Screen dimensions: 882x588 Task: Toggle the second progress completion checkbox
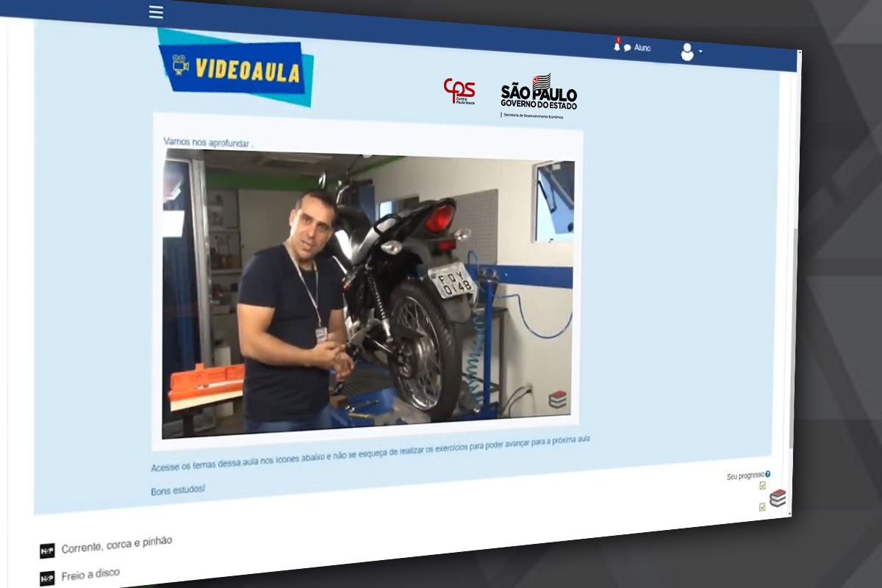pos(762,506)
